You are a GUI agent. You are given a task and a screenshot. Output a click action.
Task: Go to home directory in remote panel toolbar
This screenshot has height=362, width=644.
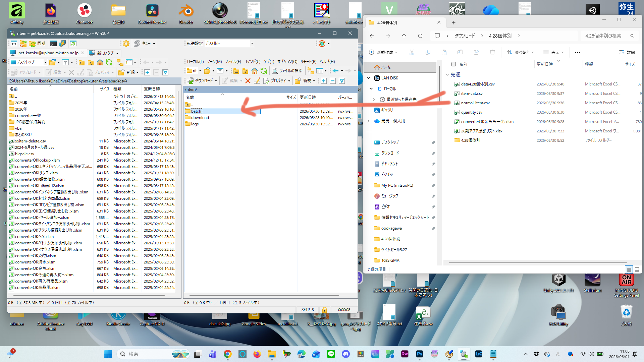pyautogui.click(x=255, y=71)
